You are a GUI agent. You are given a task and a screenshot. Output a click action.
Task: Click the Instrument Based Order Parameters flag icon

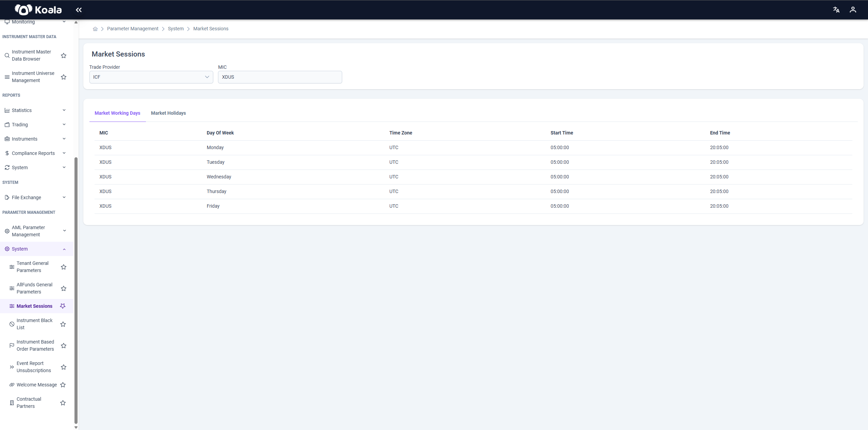pyautogui.click(x=12, y=346)
